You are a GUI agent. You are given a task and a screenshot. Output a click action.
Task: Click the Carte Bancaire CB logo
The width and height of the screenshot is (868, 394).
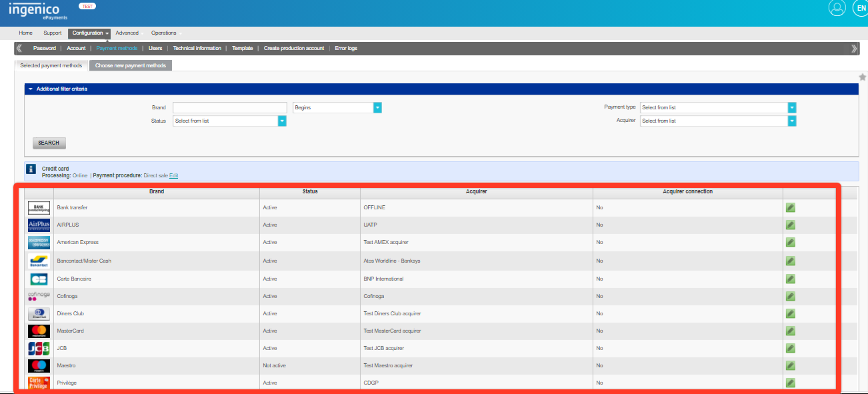pyautogui.click(x=39, y=279)
